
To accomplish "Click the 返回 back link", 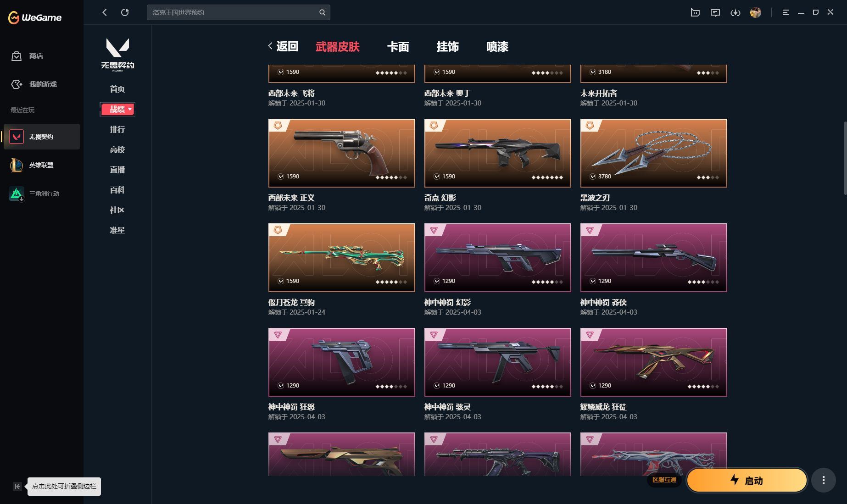I will [x=283, y=46].
